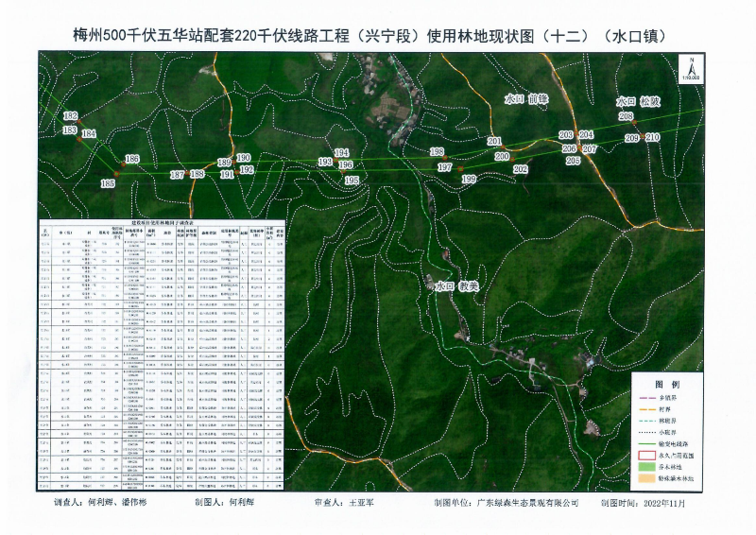Image resolution: width=756 pixels, height=535 pixels.
Task: Click tower number label 207
Action: [590, 149]
